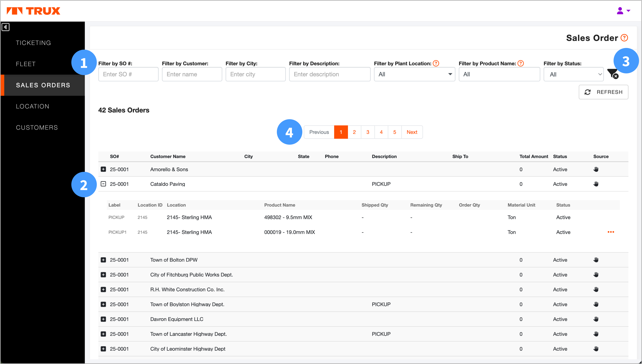Click source hand icon for R.H. White Construction
This screenshot has height=364, width=642.
pos(596,289)
